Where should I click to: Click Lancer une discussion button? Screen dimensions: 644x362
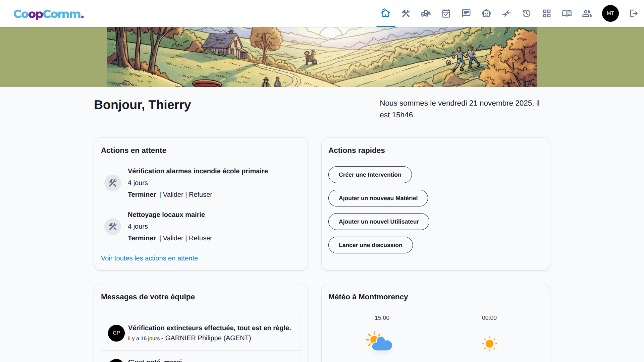370,245
